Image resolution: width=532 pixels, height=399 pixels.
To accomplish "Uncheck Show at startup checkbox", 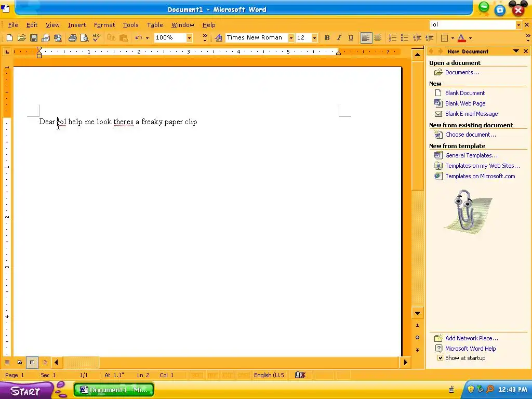I will (x=440, y=357).
